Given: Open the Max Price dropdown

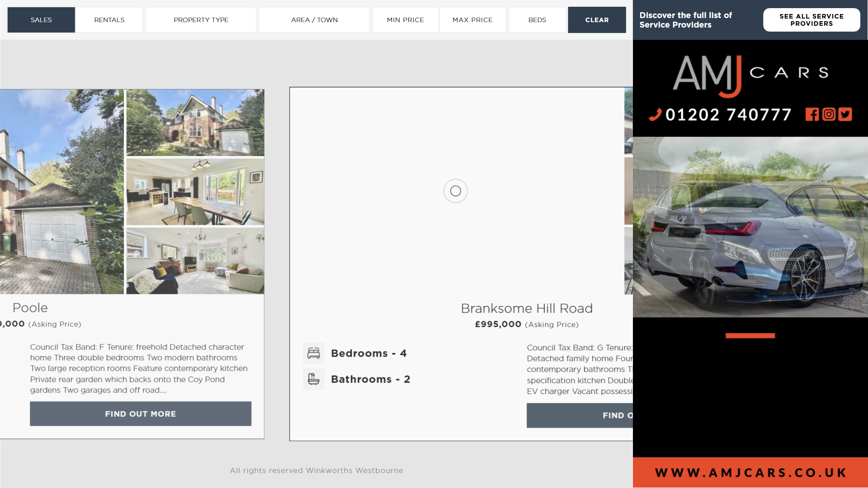Looking at the screenshot, I should (x=472, y=20).
